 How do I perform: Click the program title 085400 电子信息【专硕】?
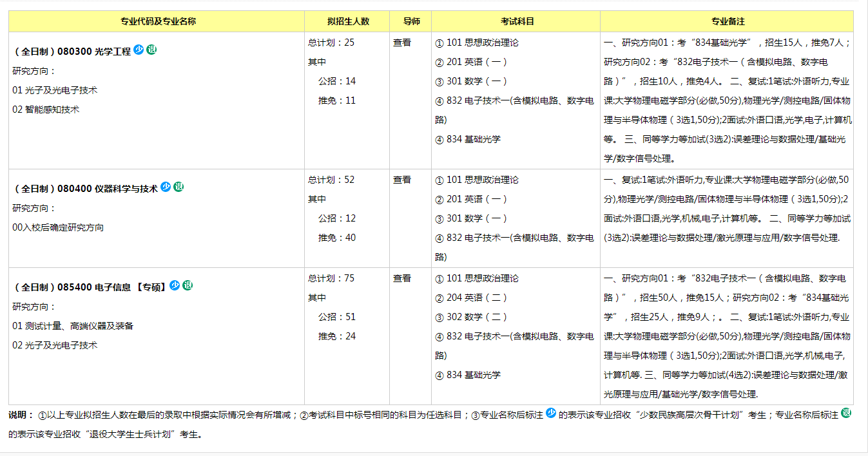[90, 287]
